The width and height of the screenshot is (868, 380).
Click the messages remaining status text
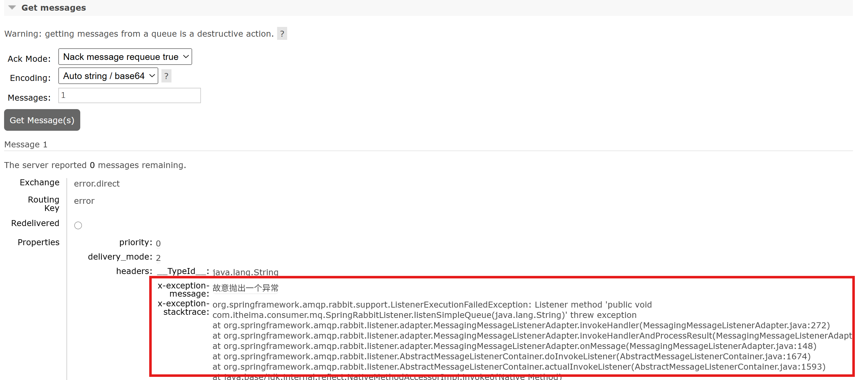(95, 165)
